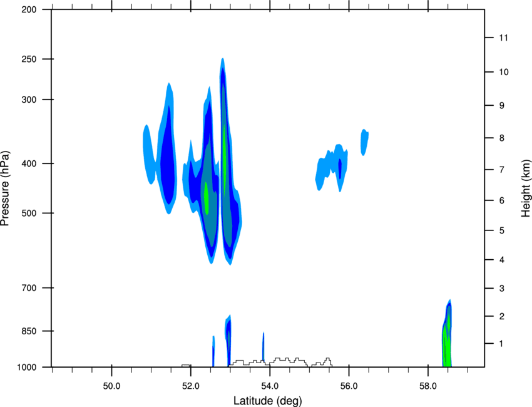This screenshot has width=532, height=407.
Task: Click the 500 pressure tick label
Action: (29, 213)
